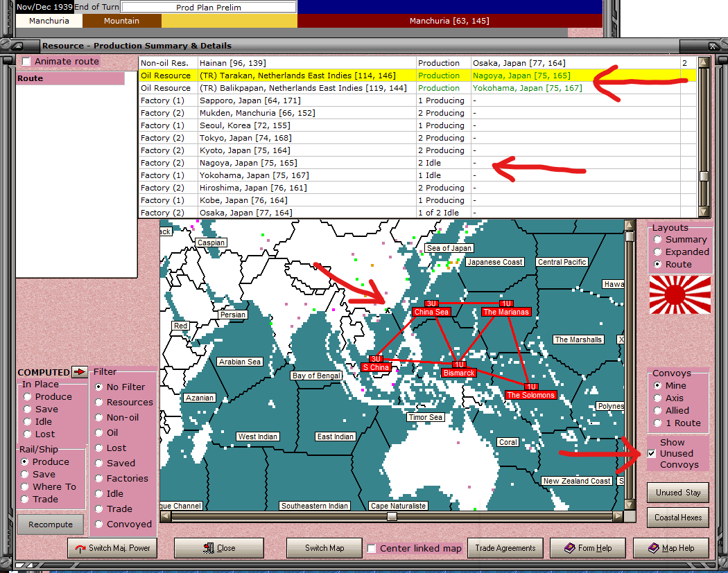Select In Place Produce radio
728x573 pixels.
tap(28, 397)
